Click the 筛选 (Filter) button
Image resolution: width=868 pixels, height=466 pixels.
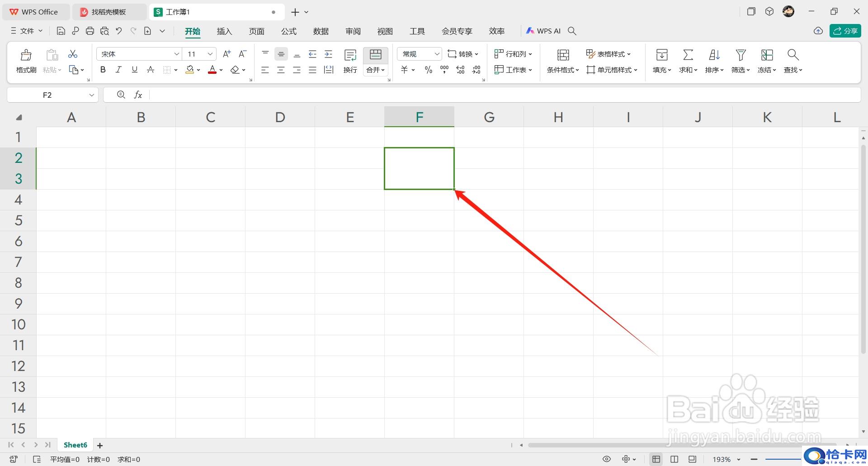tap(741, 62)
